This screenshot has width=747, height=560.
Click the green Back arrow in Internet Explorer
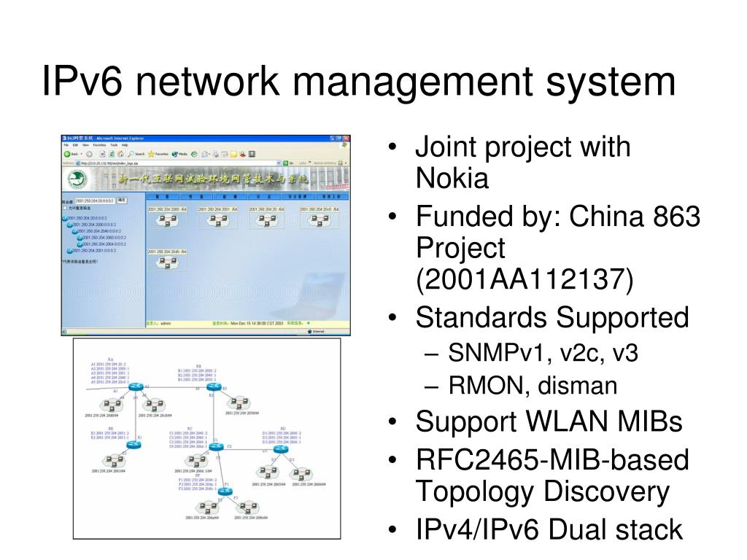[67, 154]
